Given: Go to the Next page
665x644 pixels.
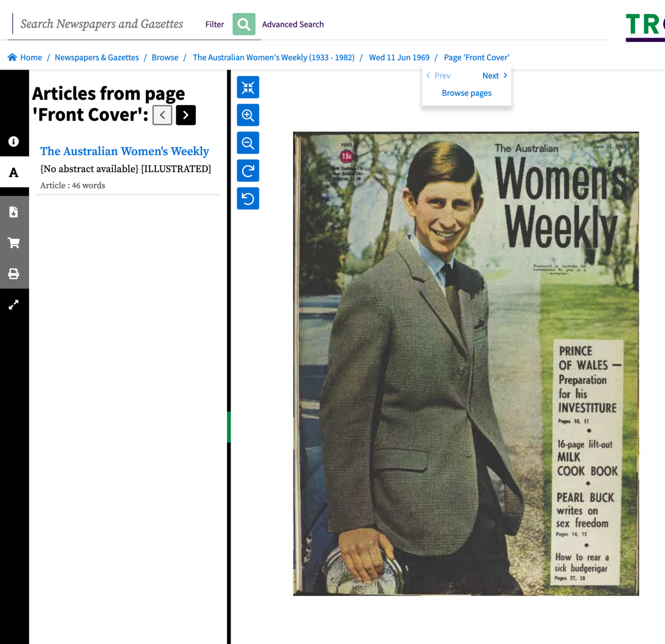Looking at the screenshot, I should 495,75.
